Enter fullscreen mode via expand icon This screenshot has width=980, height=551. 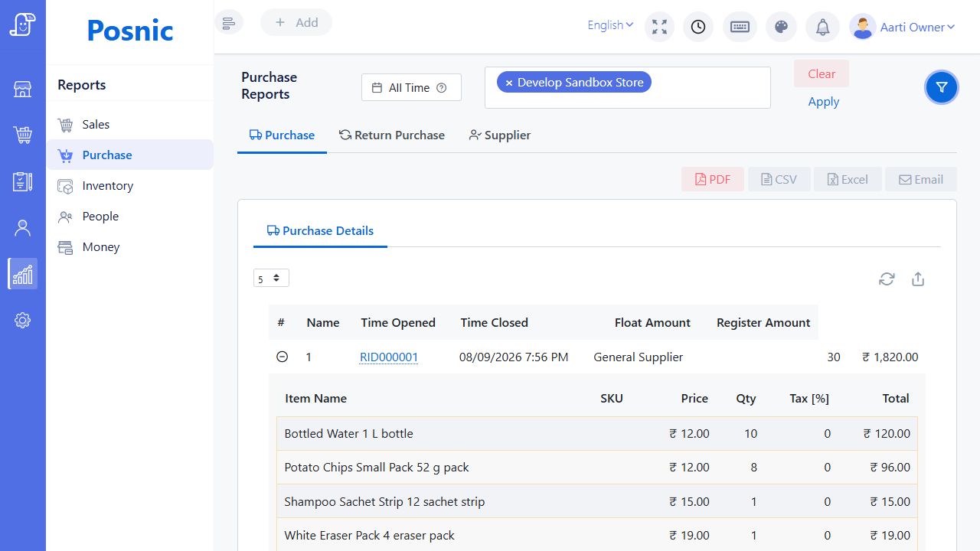pos(659,27)
